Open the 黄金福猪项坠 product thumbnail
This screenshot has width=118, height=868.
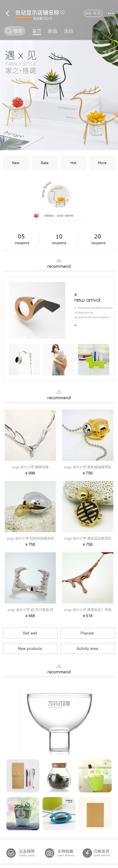click(x=88, y=435)
